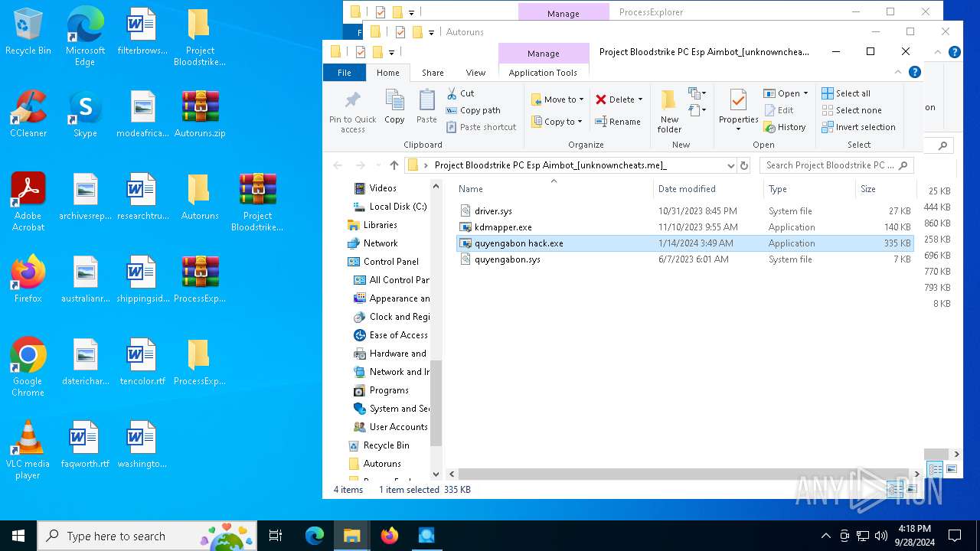This screenshot has height=551, width=980.
Task: Click Invert selection in the ribbon
Action: coord(858,127)
